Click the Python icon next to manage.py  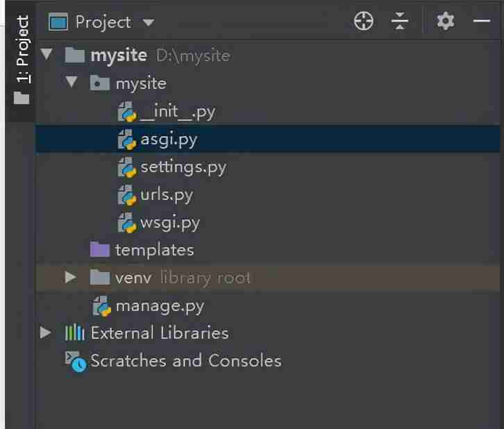[101, 306]
